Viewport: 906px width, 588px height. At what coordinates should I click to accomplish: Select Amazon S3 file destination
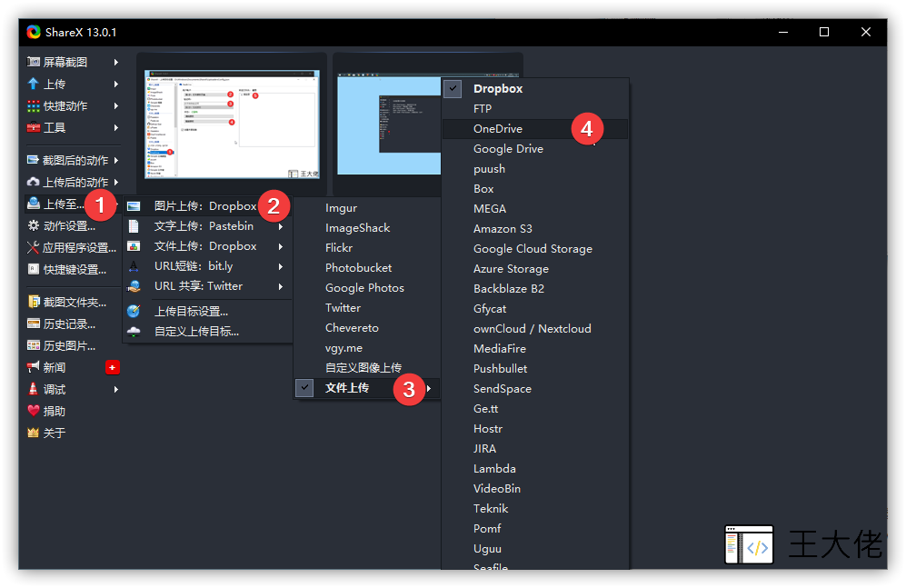535,229
